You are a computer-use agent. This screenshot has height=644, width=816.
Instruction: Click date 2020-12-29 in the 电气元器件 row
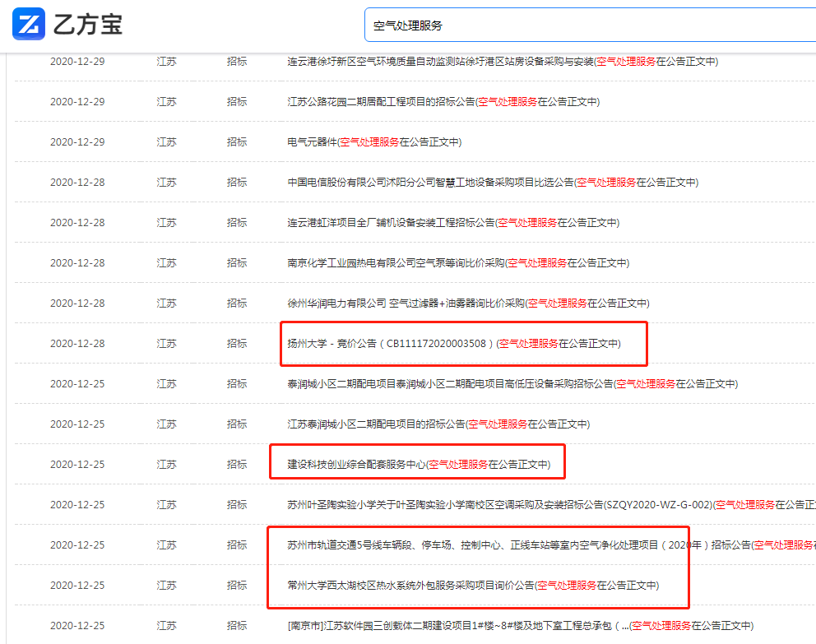(77, 142)
